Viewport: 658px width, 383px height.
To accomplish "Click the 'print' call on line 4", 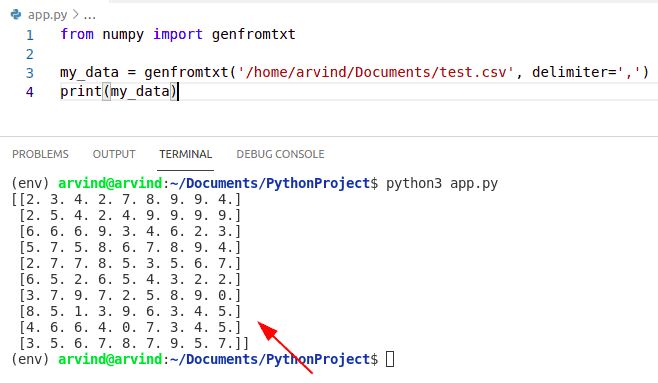I will 81,91.
